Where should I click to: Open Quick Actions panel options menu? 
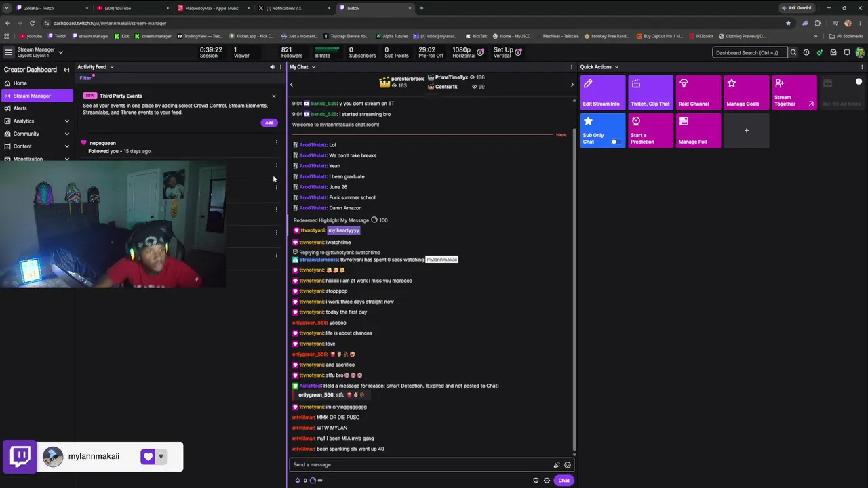[862, 67]
